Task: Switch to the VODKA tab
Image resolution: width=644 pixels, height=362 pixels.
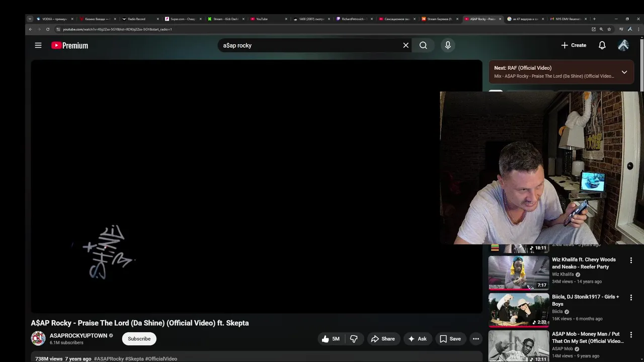Action: click(54, 19)
